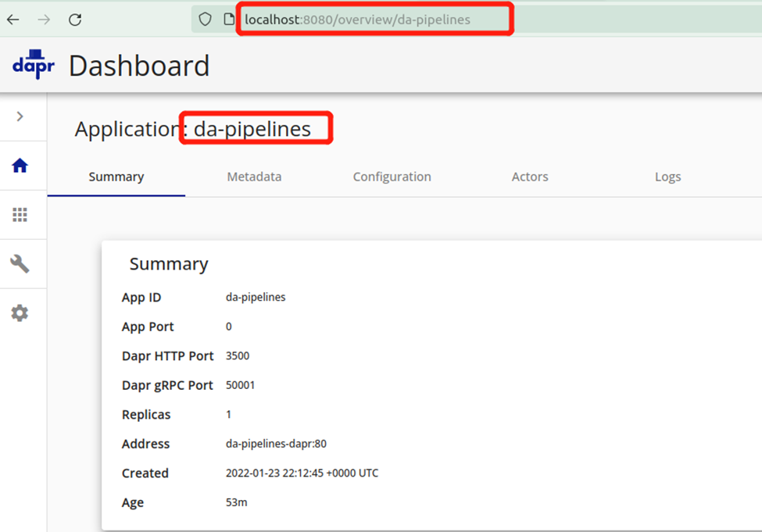Click the App ID value da-pipelines
Viewport: 762px width, 532px height.
(x=256, y=298)
